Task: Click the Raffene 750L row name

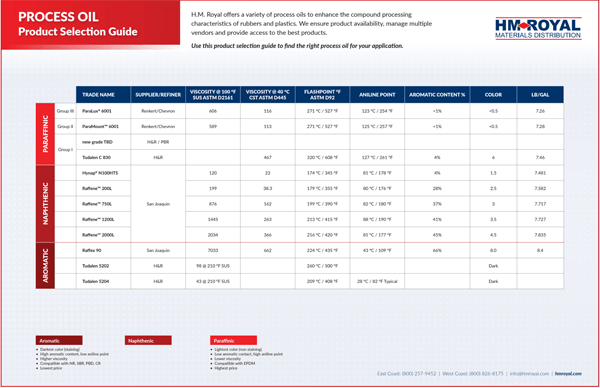Action: [97, 204]
